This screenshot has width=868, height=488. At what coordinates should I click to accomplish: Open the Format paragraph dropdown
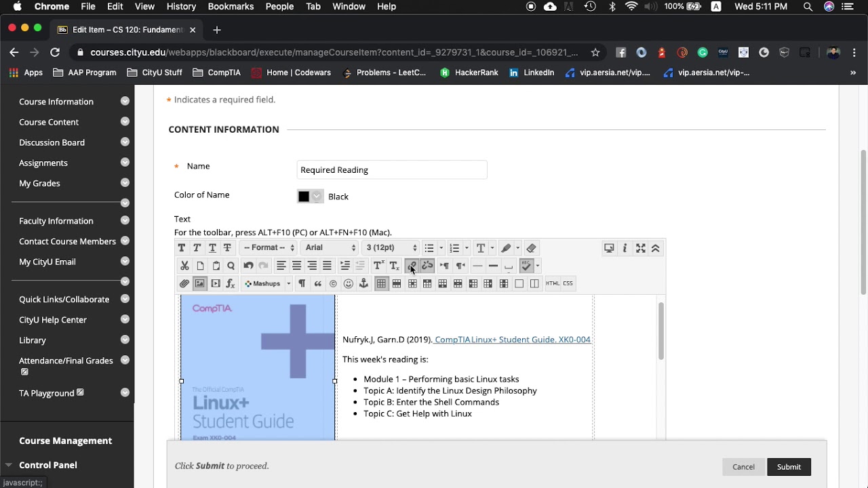pyautogui.click(x=269, y=248)
